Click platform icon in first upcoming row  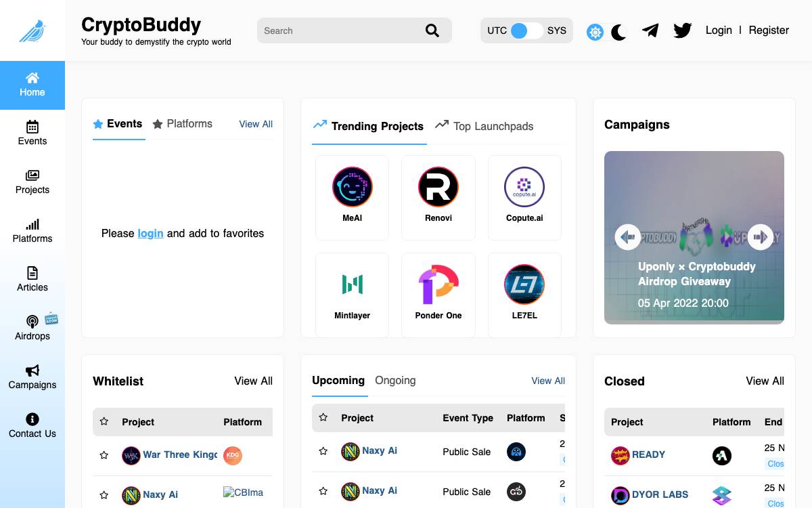516,452
